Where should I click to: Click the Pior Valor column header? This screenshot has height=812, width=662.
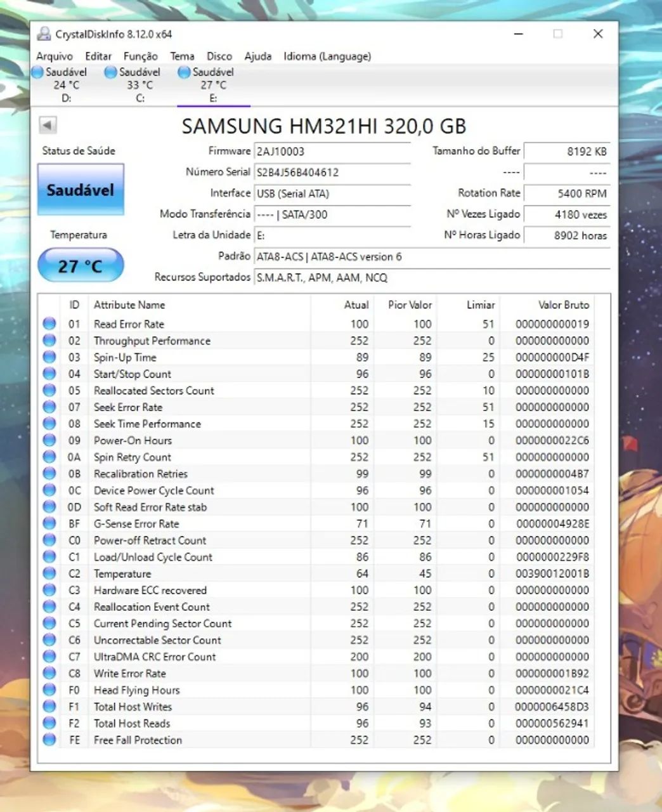[x=405, y=305]
